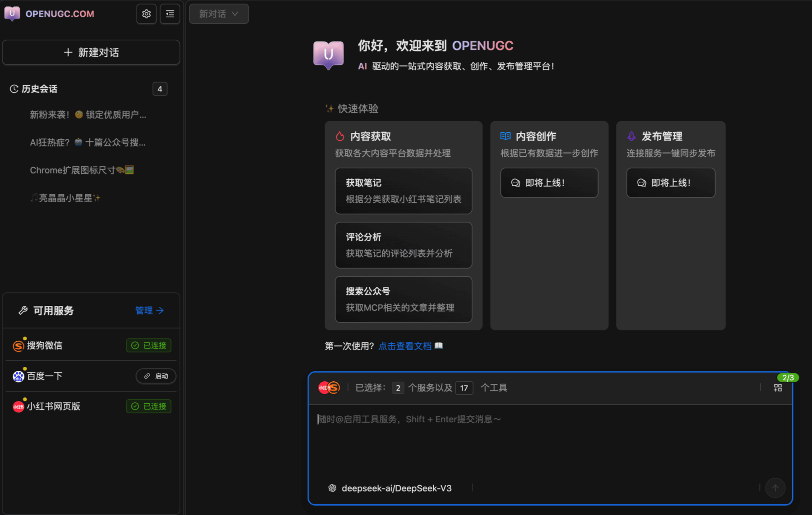This screenshot has width=812, height=515.
Task: Click the selected-services icons in the input bar
Action: pyautogui.click(x=329, y=387)
